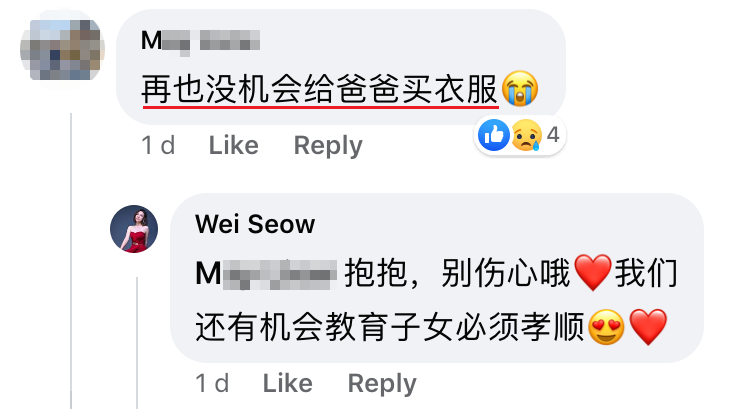Click Reply under the first comment
The image size is (750, 409).
pyautogui.click(x=328, y=145)
